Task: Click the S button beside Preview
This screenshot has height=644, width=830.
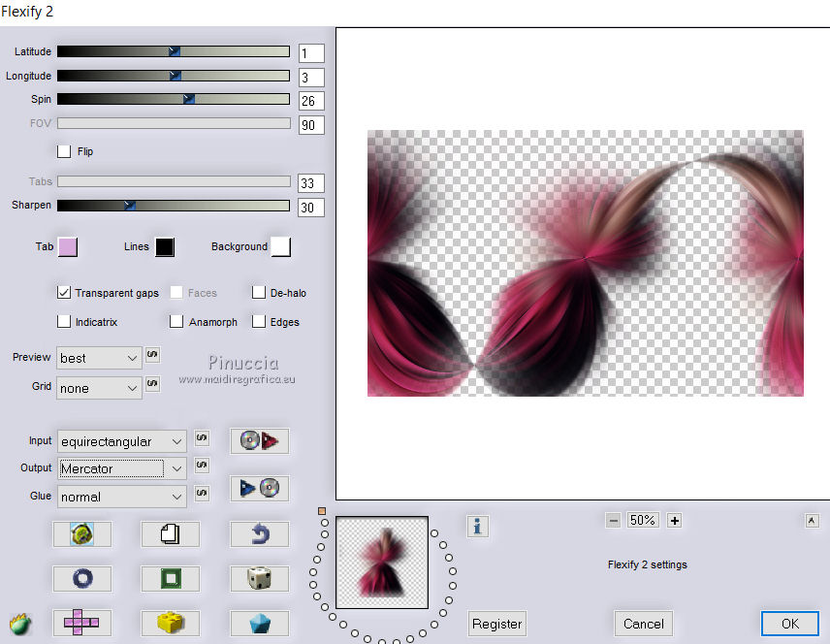Action: coord(152,355)
